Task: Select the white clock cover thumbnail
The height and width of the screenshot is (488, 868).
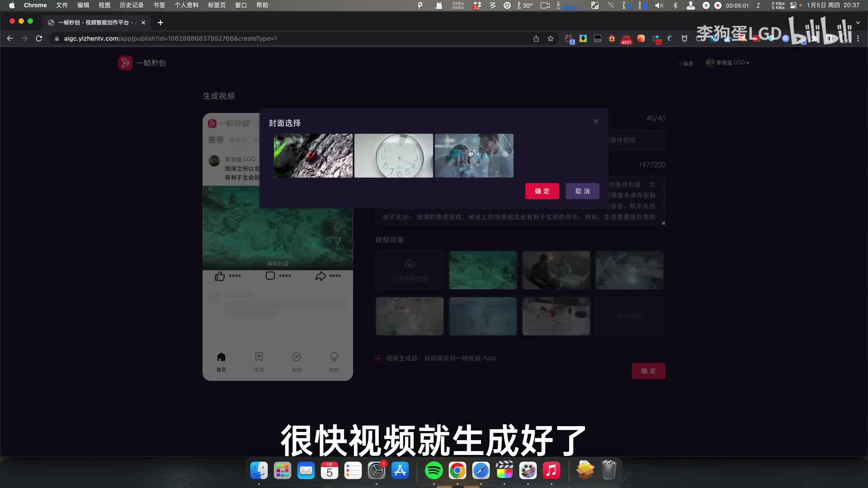Action: [393, 155]
